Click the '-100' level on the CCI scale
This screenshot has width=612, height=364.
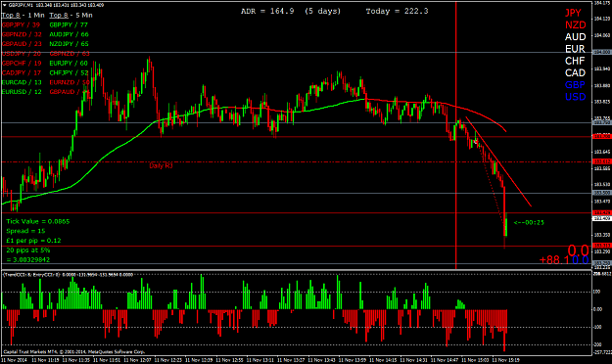click(597, 327)
